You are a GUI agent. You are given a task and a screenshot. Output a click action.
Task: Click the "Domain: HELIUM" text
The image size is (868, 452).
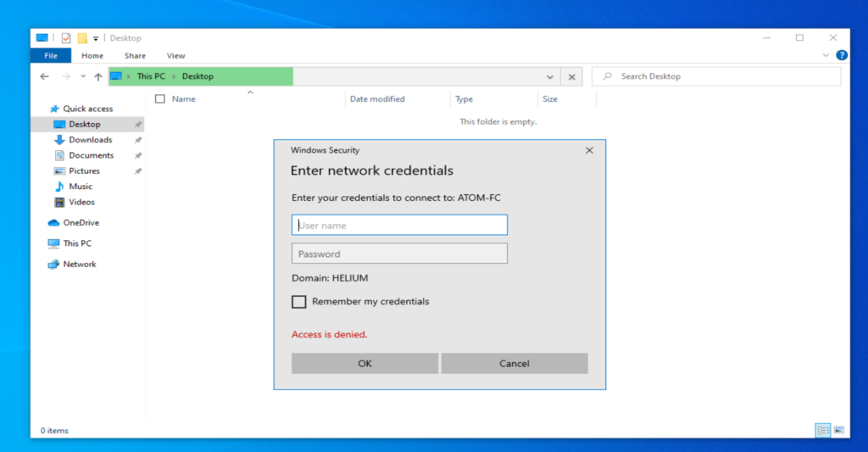(330, 278)
